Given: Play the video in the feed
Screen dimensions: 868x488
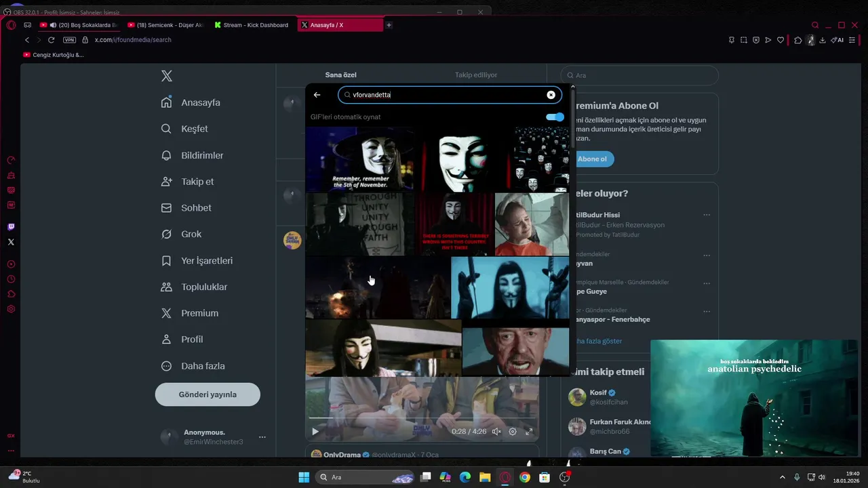Looking at the screenshot, I should tap(315, 431).
